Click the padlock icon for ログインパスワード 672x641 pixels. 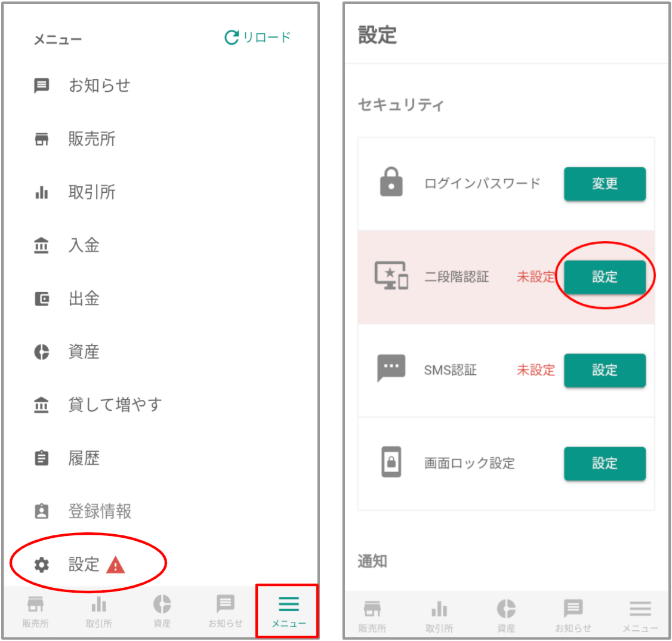392,181
